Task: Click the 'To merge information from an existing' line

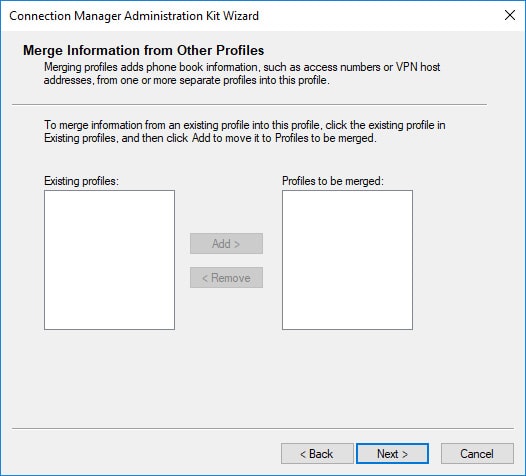Action: click(245, 125)
